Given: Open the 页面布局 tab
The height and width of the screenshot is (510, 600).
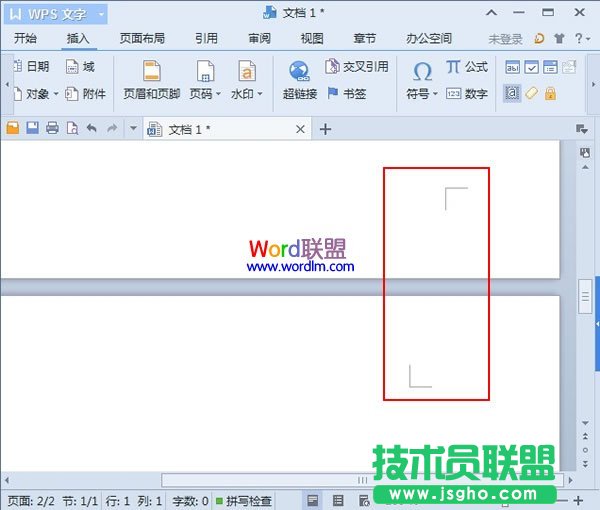Looking at the screenshot, I should [x=142, y=38].
